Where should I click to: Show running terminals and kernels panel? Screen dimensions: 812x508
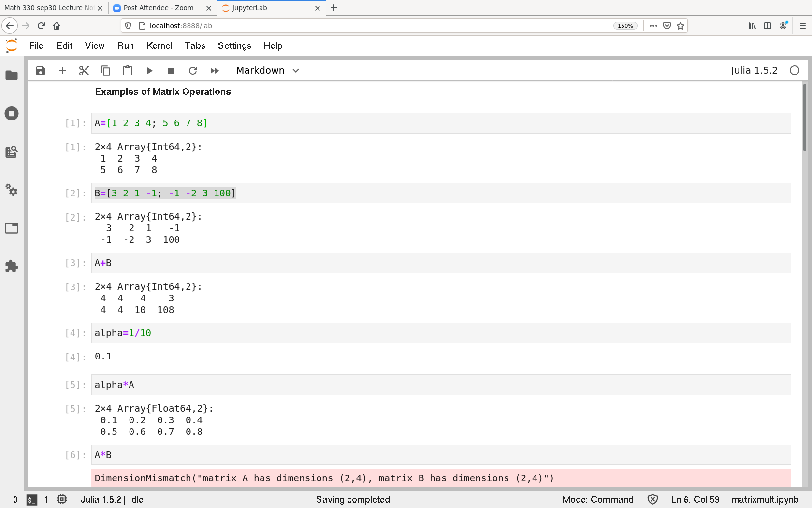[12, 114]
